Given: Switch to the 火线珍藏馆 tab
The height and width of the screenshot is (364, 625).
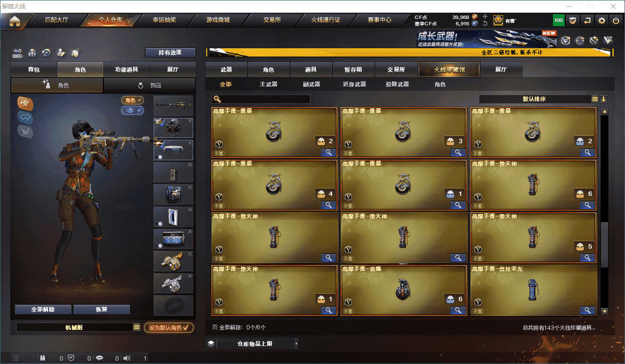Looking at the screenshot, I should 449,69.
